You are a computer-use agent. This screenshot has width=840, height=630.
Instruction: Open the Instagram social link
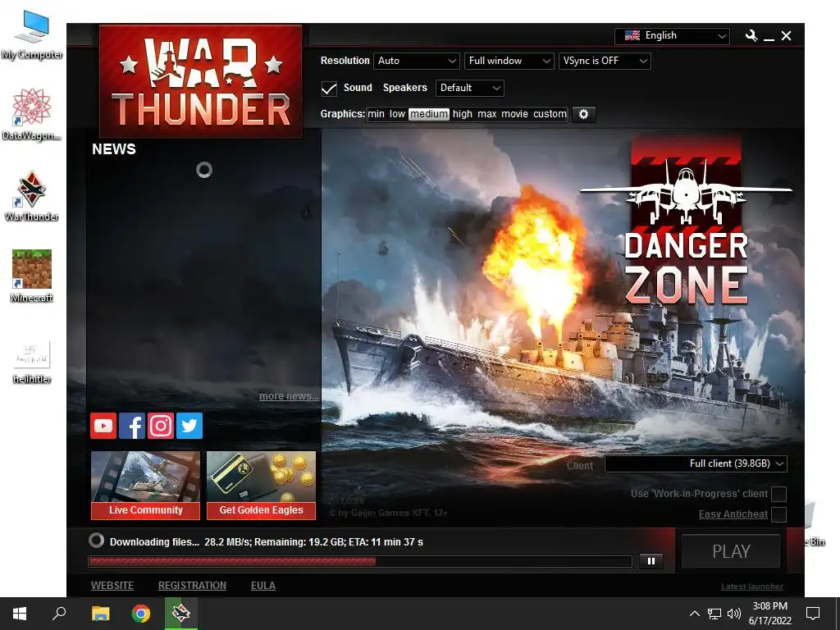coord(161,426)
